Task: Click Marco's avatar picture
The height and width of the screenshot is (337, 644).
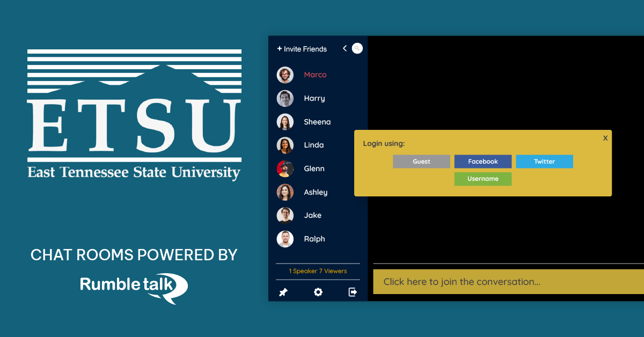Action: click(x=285, y=75)
